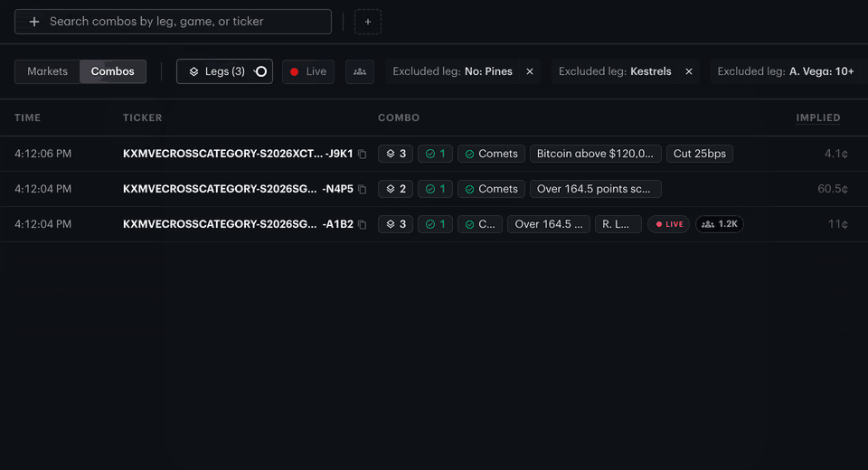Click the Over 164.5 points sc... chip
The height and width of the screenshot is (470, 868).
(x=595, y=189)
